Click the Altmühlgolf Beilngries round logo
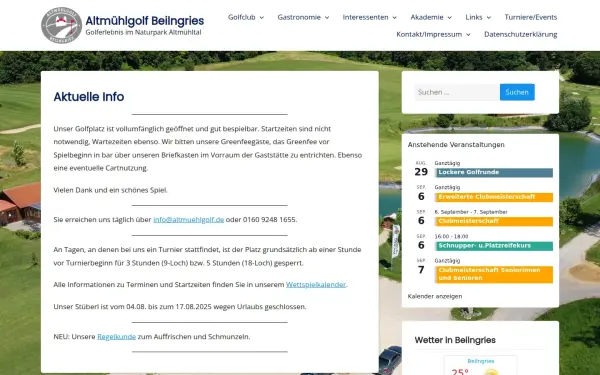Viewport: 600px width, 375px height. point(61,25)
